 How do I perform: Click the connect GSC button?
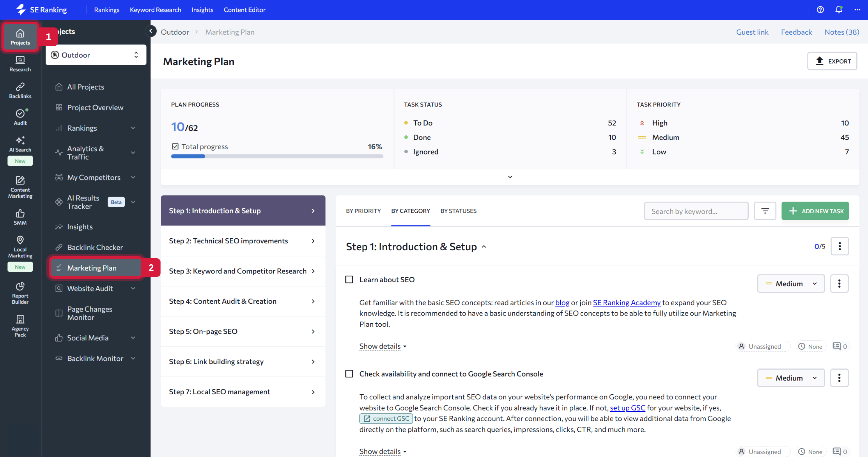[386, 418]
